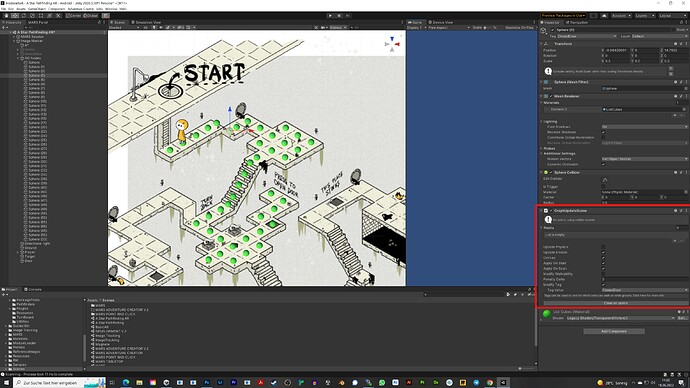Screen dimensions: 690x388
Task: Open the Cast Shadows dropdown
Action: tap(644, 127)
